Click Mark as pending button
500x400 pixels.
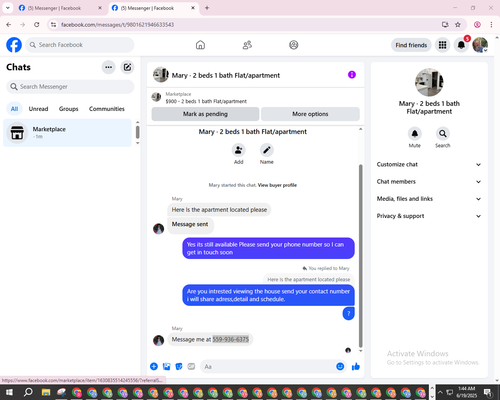pyautogui.click(x=205, y=114)
